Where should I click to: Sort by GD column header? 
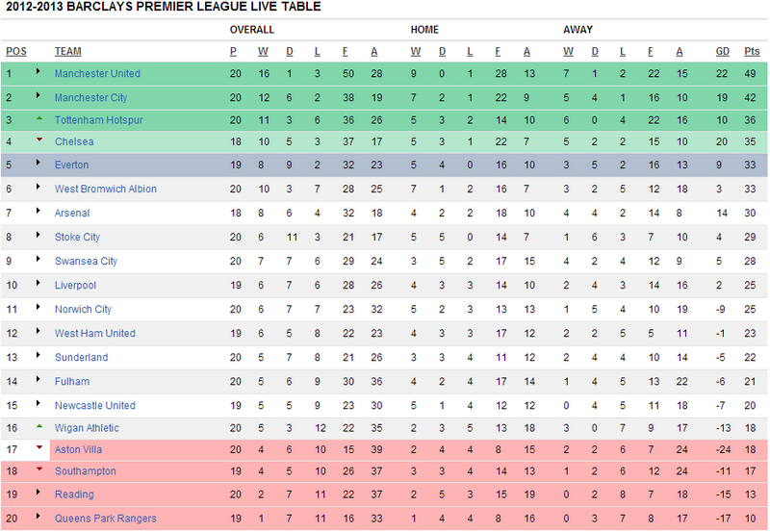[x=723, y=52]
